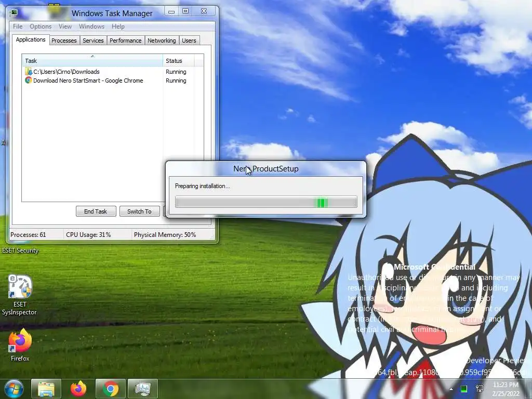
Task: Click the Nero ProductSetup progress bar
Action: (266, 202)
